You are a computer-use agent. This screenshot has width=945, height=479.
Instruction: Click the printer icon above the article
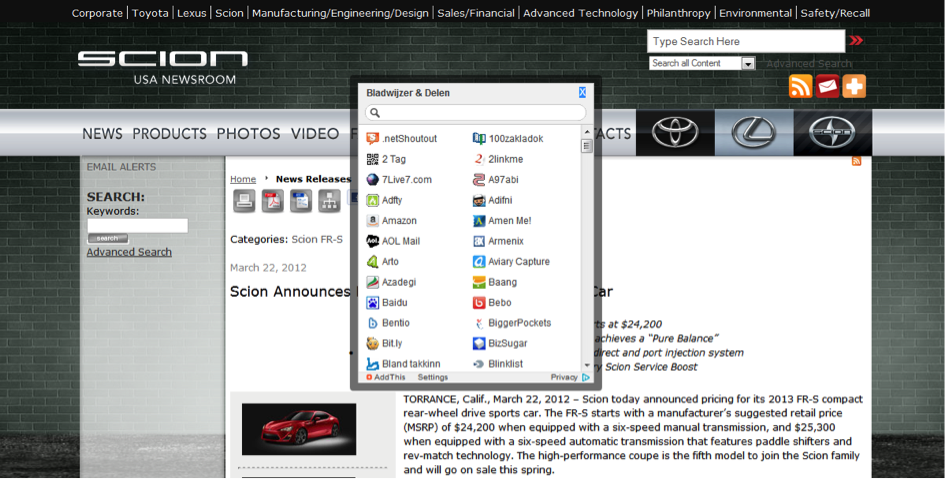244,201
